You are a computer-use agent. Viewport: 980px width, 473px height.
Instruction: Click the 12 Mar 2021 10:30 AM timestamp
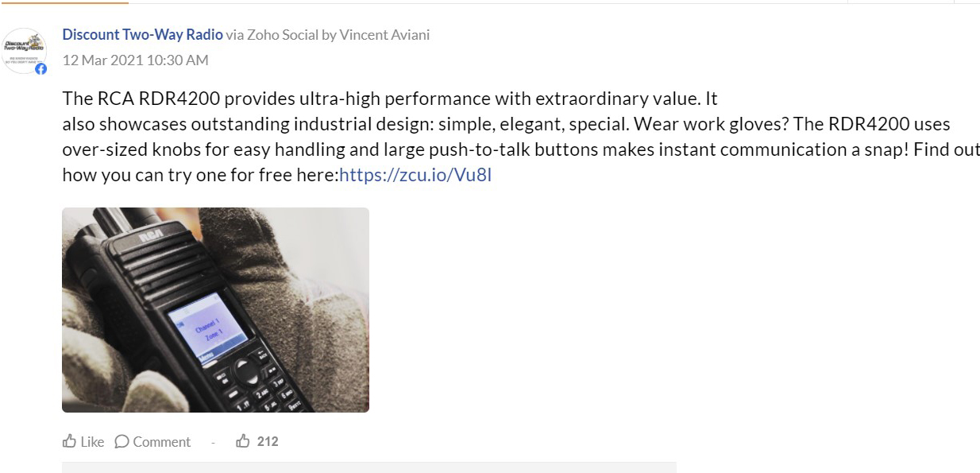(x=136, y=60)
